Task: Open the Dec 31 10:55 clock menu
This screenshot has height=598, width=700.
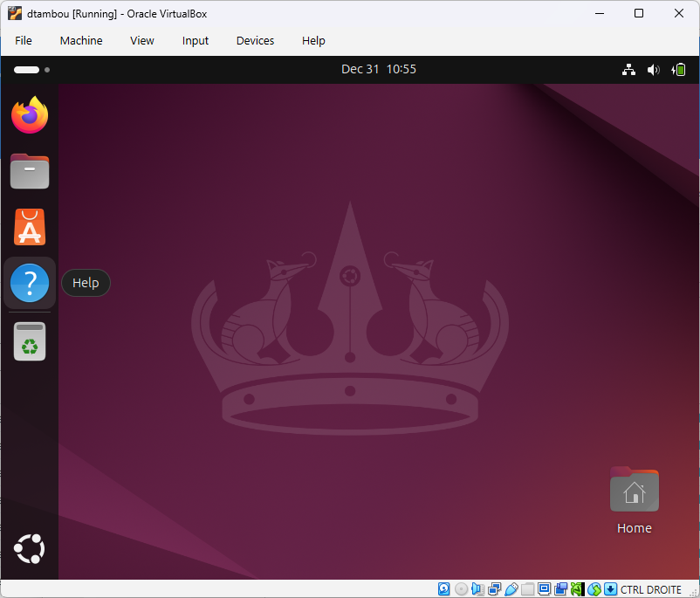Action: click(379, 69)
